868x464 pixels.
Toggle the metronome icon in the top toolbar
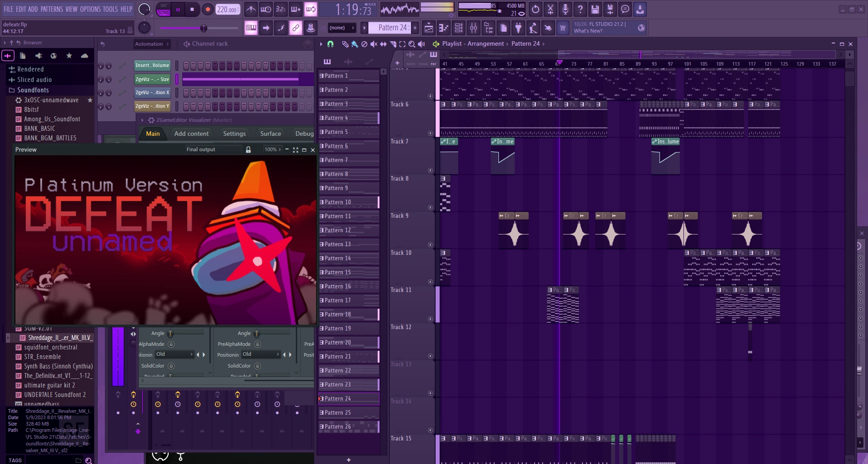pyautogui.click(x=251, y=9)
